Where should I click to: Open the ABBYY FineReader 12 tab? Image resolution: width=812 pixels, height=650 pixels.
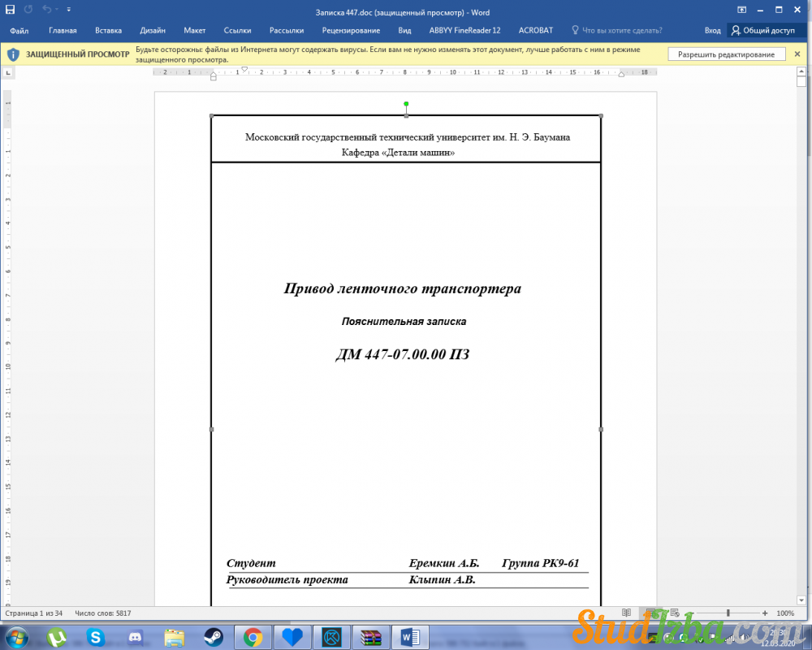click(465, 30)
